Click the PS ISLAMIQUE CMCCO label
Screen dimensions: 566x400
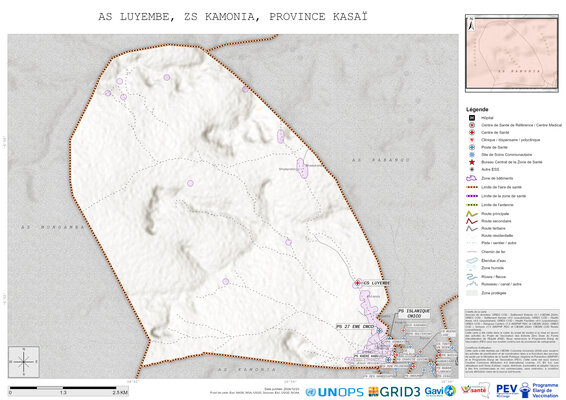[x=414, y=313]
